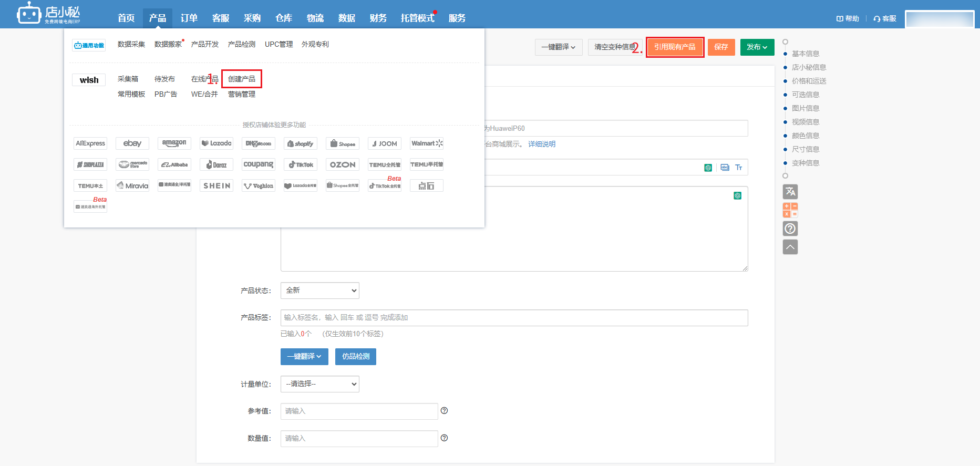
Task: Open the 首页 menu tab
Action: tap(126, 18)
